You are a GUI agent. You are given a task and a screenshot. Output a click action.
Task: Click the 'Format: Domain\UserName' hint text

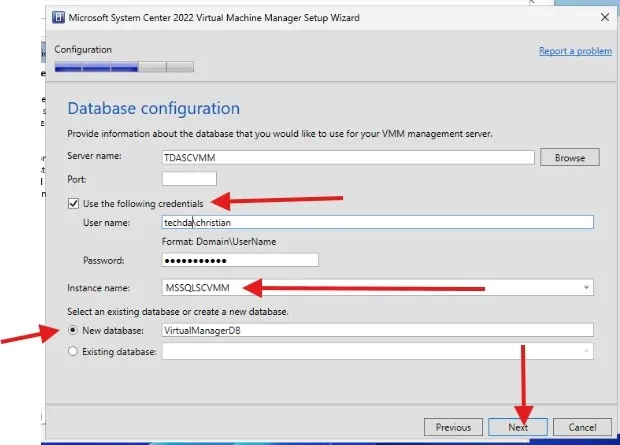click(219, 242)
